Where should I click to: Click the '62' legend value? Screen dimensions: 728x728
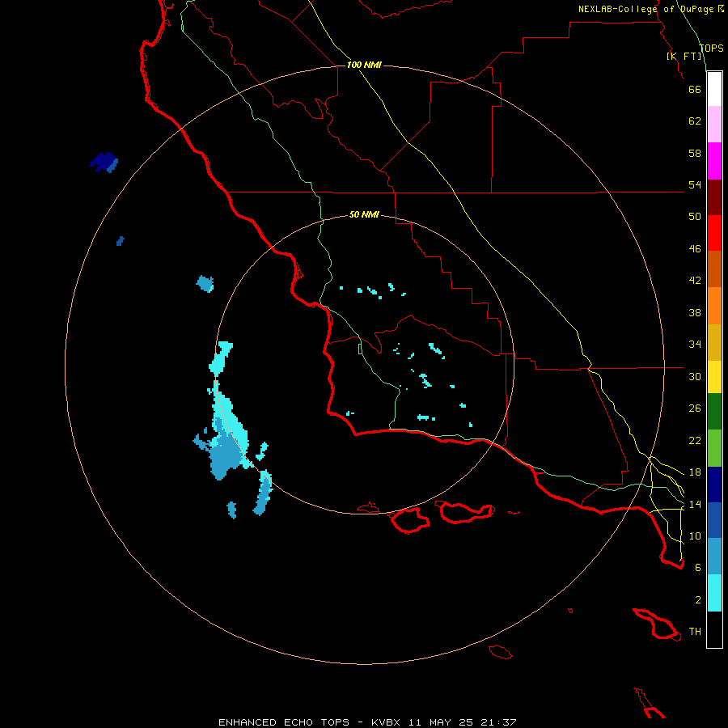click(695, 121)
